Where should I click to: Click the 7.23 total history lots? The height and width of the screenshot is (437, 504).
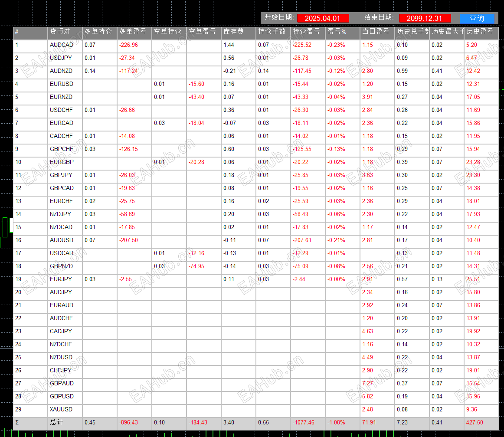pyautogui.click(x=403, y=423)
